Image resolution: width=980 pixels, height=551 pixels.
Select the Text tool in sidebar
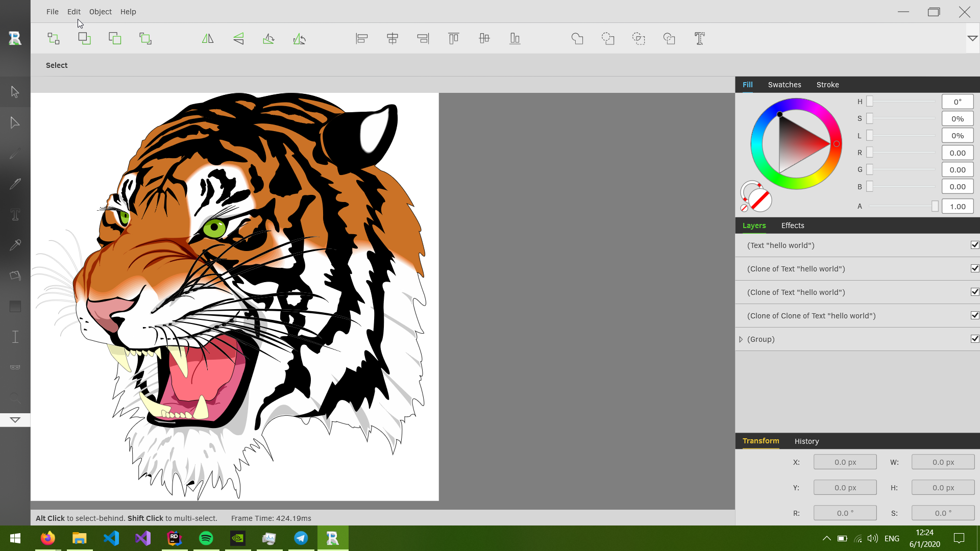(15, 215)
